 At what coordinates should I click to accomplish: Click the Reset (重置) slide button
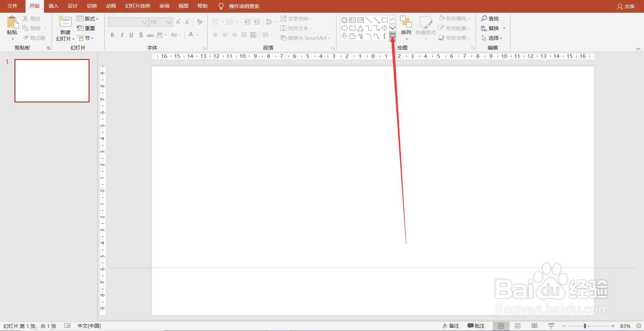pos(86,28)
